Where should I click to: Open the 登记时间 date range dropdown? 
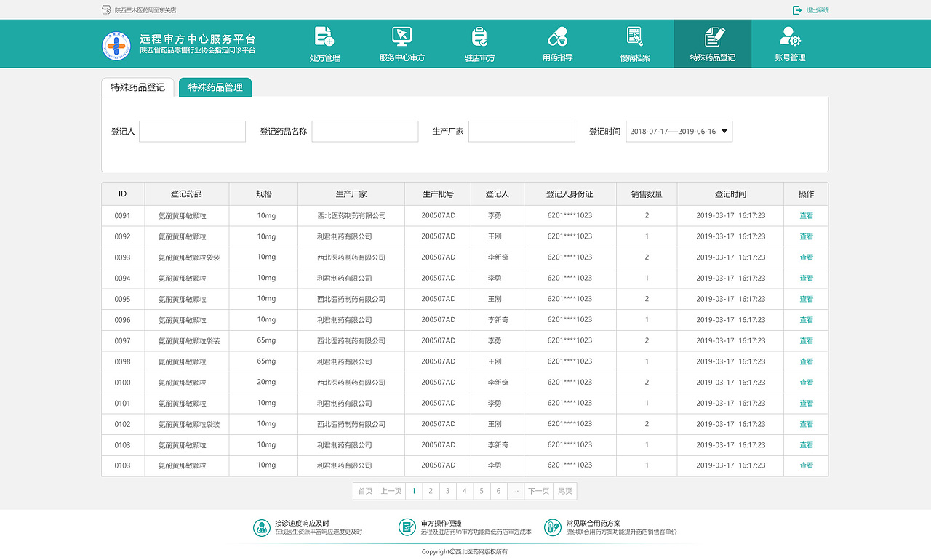[x=673, y=132]
